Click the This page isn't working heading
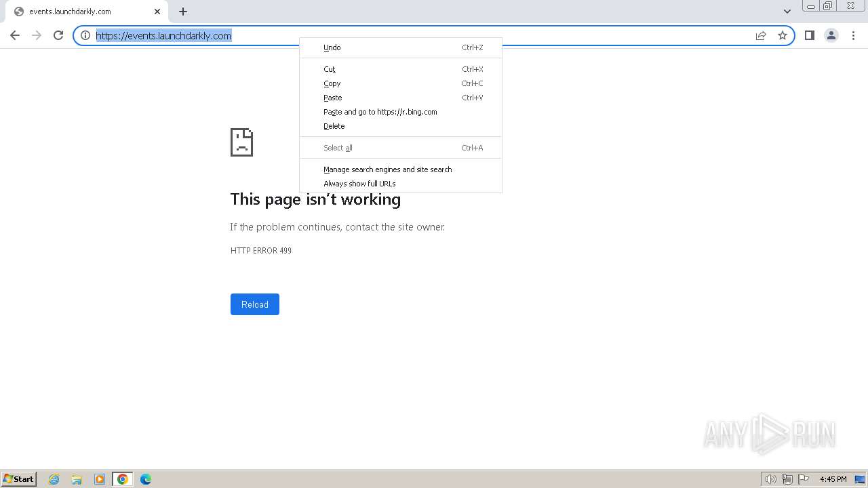Screen dimensions: 868x488 (315, 199)
